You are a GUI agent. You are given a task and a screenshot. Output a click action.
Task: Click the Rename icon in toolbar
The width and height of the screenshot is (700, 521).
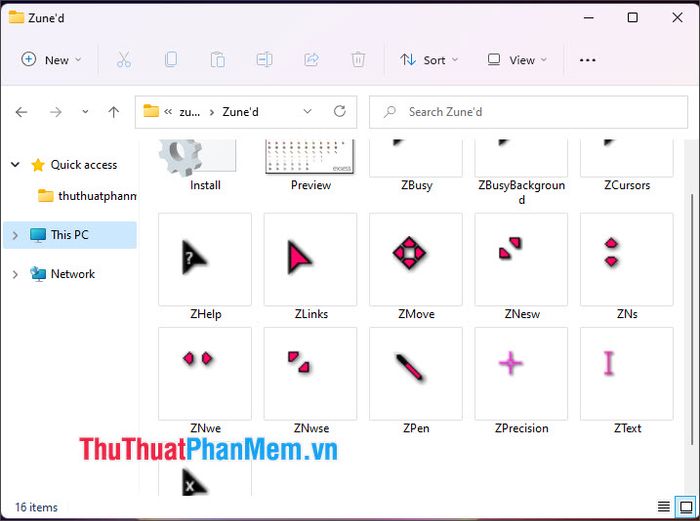(264, 59)
